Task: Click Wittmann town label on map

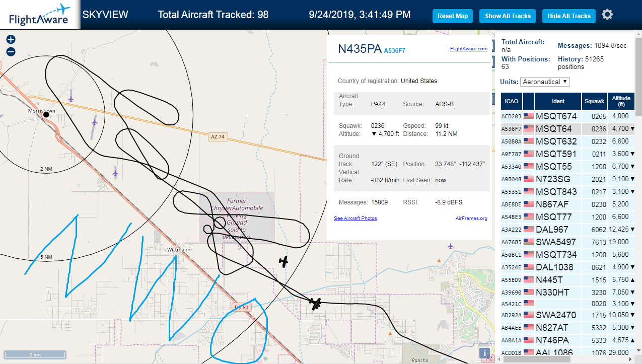Action: point(179,250)
